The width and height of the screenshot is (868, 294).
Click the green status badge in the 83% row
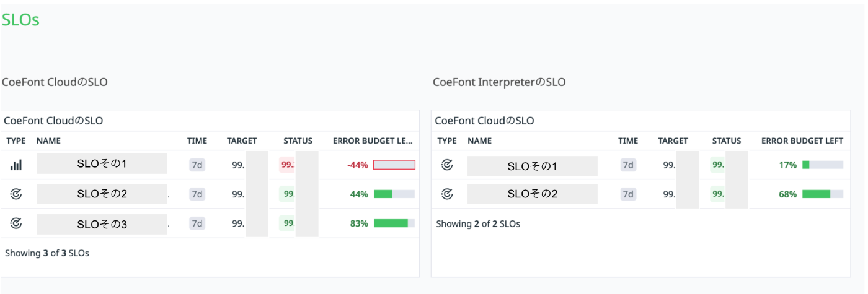point(287,223)
